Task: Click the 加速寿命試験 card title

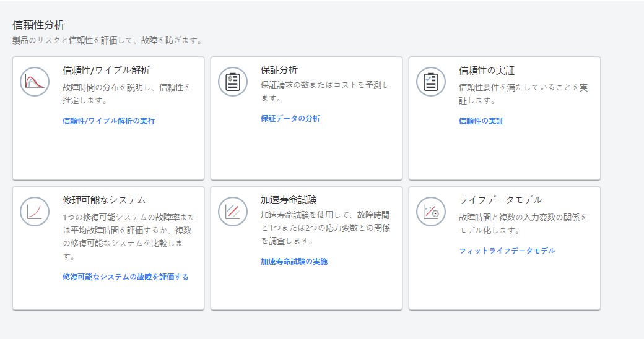Action: [x=289, y=200]
